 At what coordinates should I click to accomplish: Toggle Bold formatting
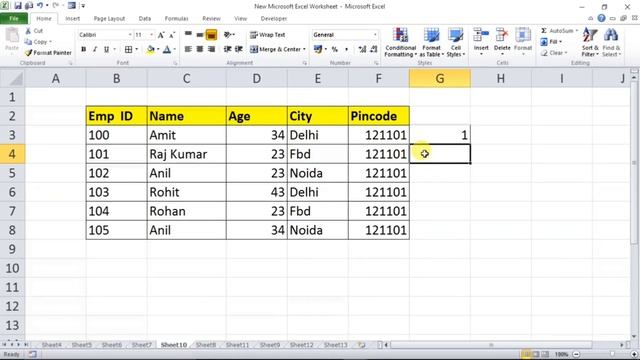point(84,49)
